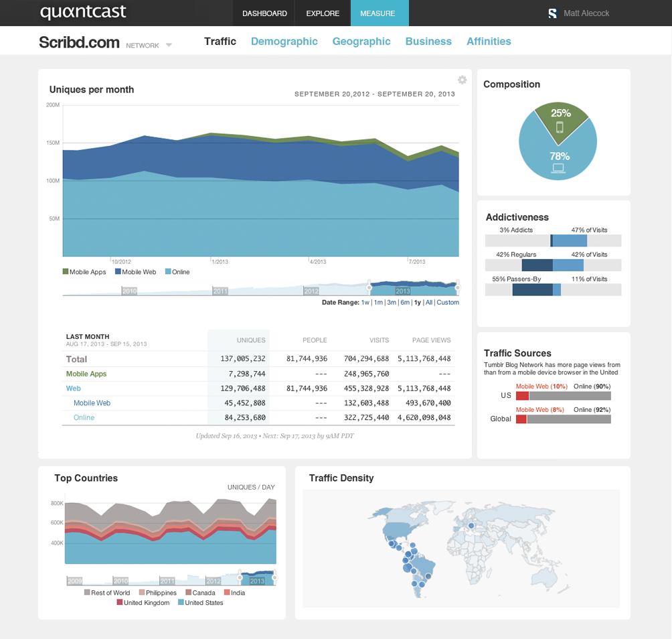Screen dimensions: 672x639
Task: Click the laptop icon in Composition pie
Action: [558, 168]
